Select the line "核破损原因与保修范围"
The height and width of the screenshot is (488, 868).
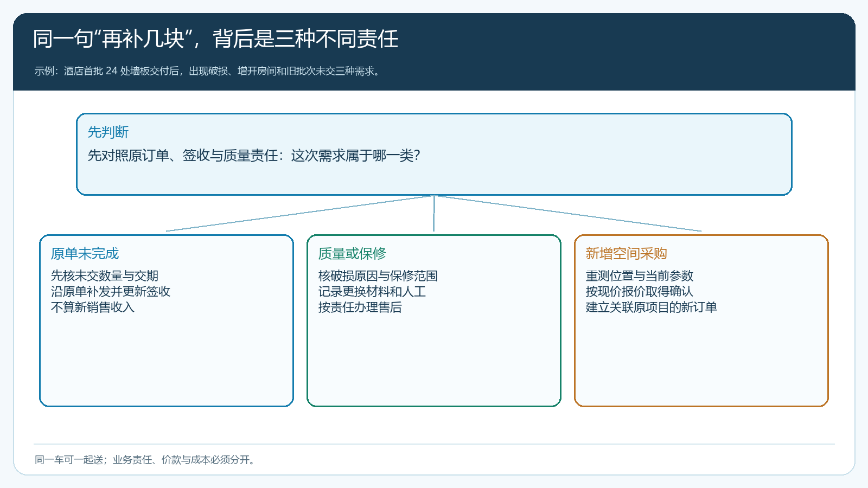point(378,276)
